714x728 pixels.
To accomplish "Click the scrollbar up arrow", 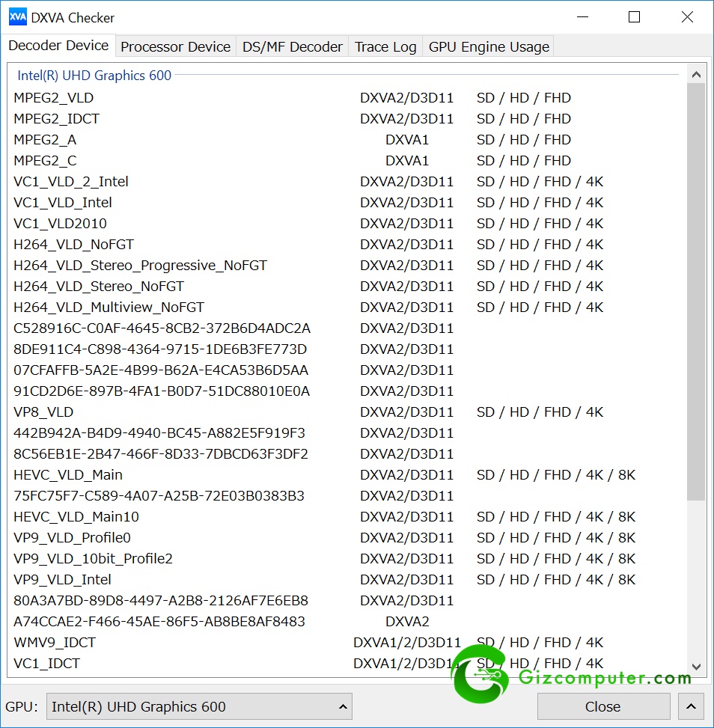I will pyautogui.click(x=696, y=74).
